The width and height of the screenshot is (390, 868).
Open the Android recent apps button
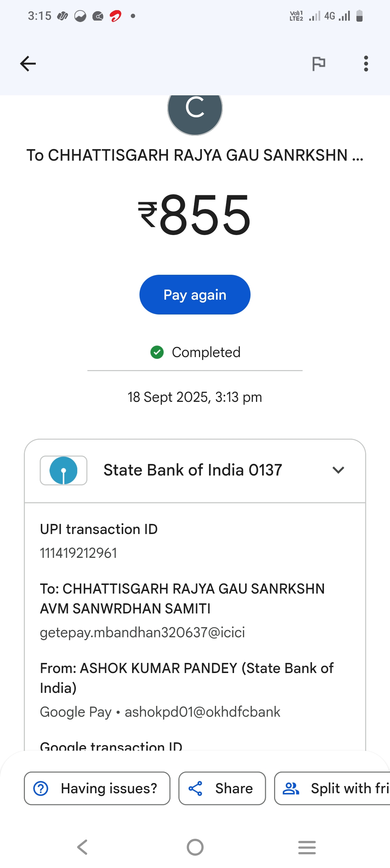click(307, 847)
